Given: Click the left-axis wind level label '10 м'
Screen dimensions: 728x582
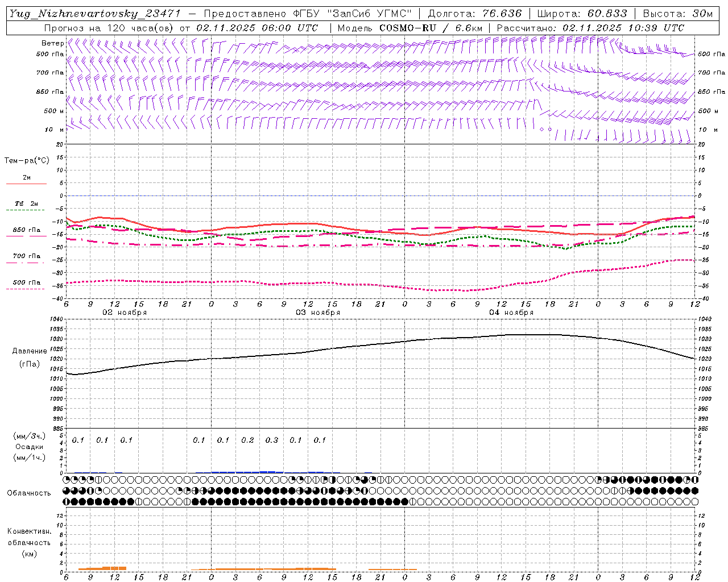Looking at the screenshot, I should [x=54, y=130].
